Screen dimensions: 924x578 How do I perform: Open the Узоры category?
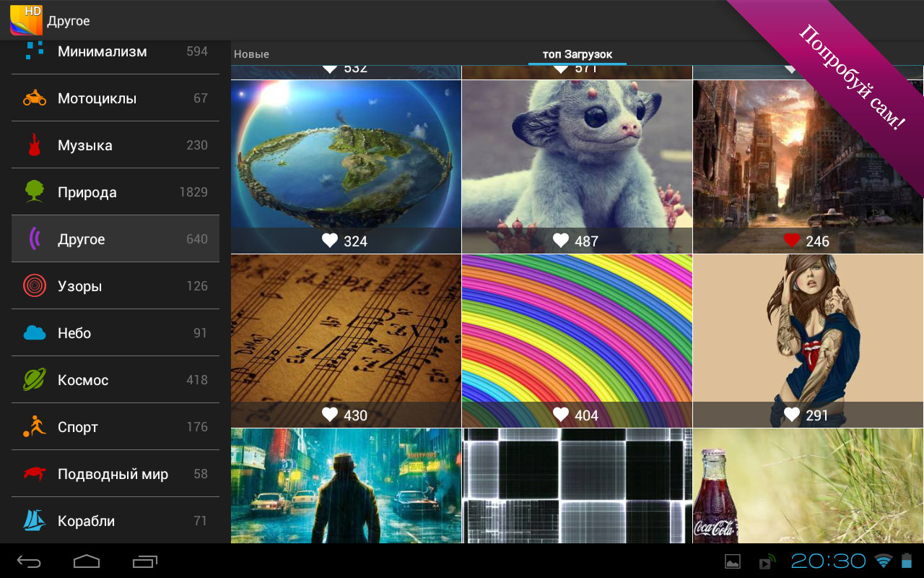pyautogui.click(x=115, y=286)
